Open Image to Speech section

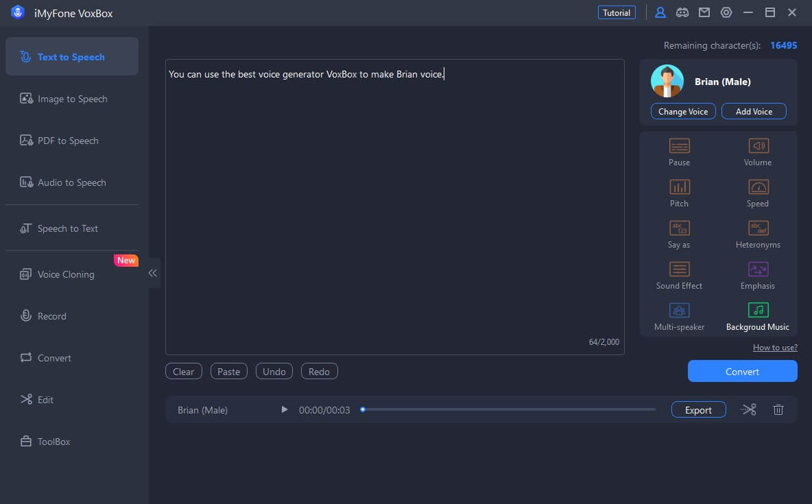coord(72,99)
